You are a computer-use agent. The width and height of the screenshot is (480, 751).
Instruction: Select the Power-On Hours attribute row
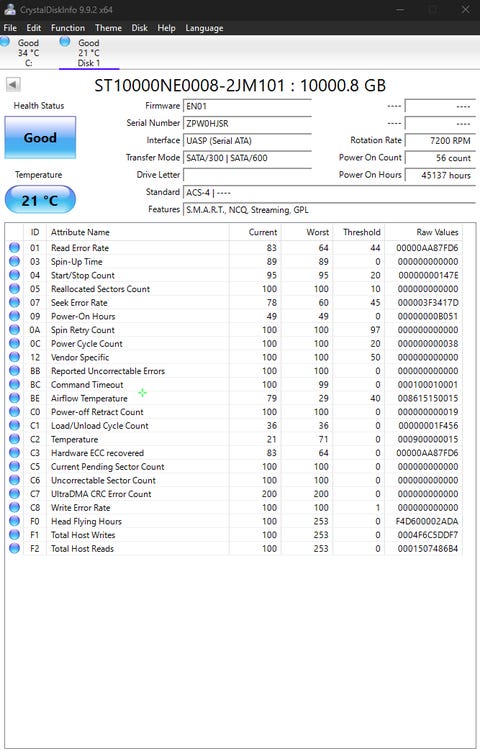(x=233, y=316)
